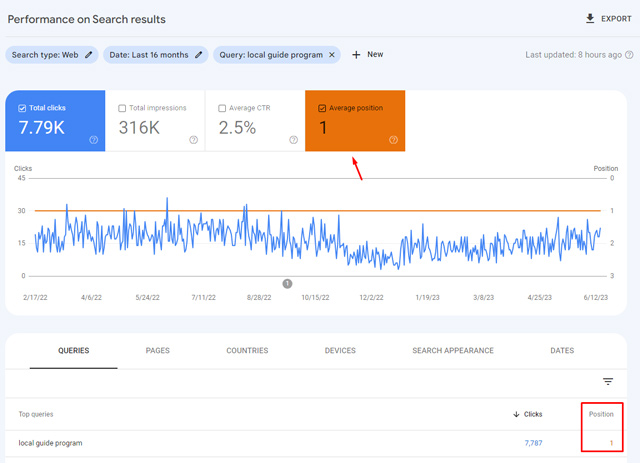This screenshot has width=640, height=463.
Task: Uncheck the Total clicks checkbox
Action: coord(22,108)
